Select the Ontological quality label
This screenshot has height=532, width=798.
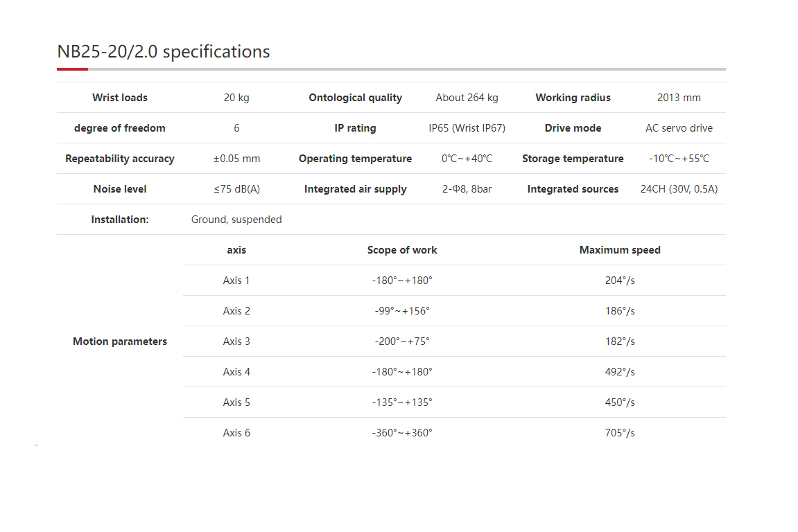click(x=355, y=98)
